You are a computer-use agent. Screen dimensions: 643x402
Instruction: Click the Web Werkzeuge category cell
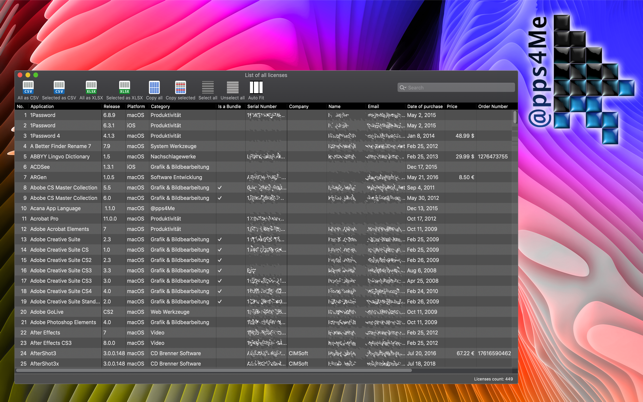point(170,312)
